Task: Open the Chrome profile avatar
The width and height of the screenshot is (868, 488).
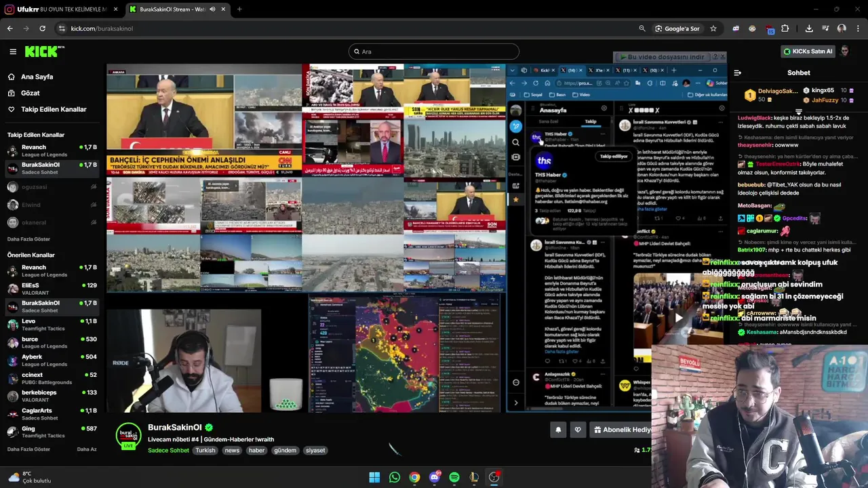Action: (842, 28)
